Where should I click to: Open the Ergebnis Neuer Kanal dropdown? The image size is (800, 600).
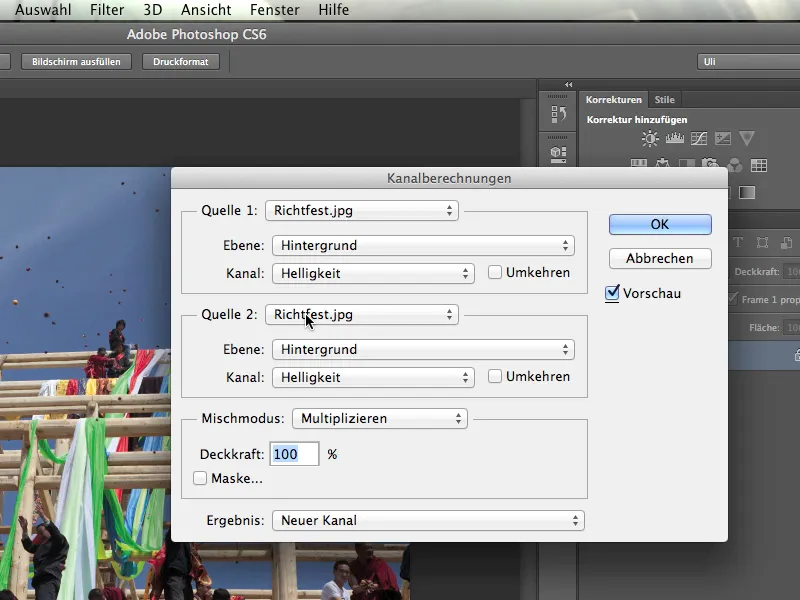pyautogui.click(x=428, y=520)
